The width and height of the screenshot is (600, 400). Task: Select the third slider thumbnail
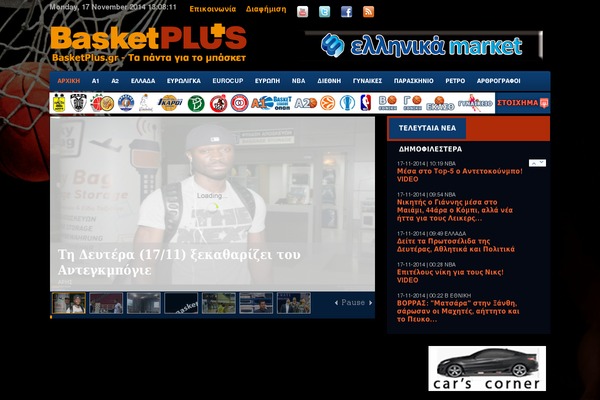tap(143, 303)
